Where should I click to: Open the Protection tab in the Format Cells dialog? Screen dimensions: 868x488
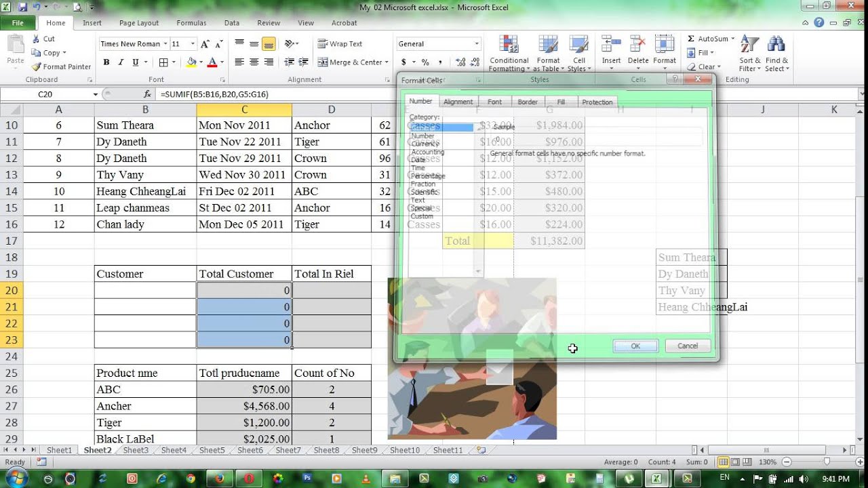(x=597, y=102)
